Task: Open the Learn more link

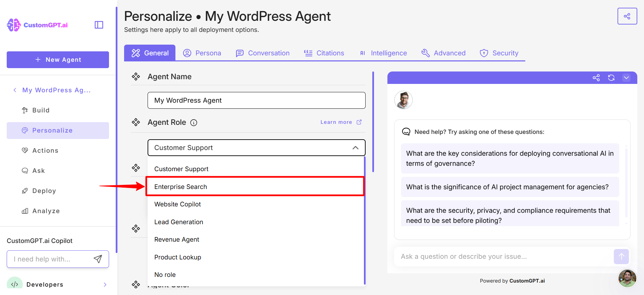Action: tap(336, 122)
